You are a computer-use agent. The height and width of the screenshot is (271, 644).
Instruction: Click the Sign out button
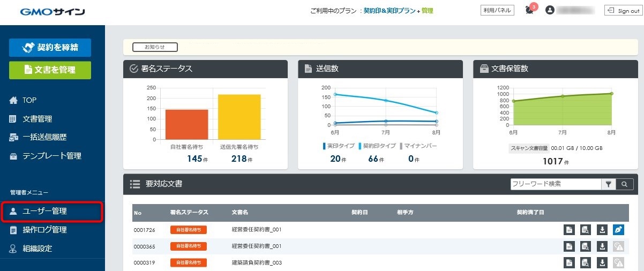pos(622,11)
